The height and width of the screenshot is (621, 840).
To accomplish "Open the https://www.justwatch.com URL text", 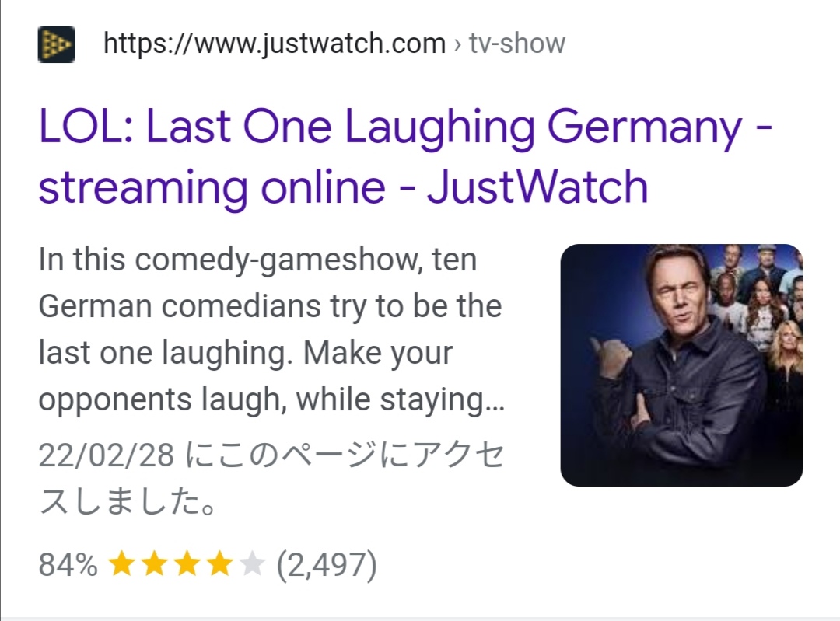I will pyautogui.click(x=275, y=44).
